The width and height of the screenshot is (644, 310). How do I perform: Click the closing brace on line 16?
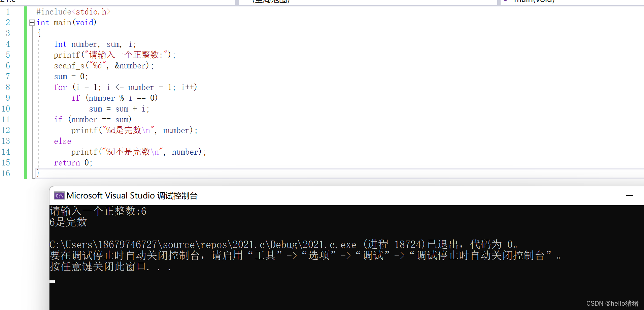pyautogui.click(x=38, y=173)
